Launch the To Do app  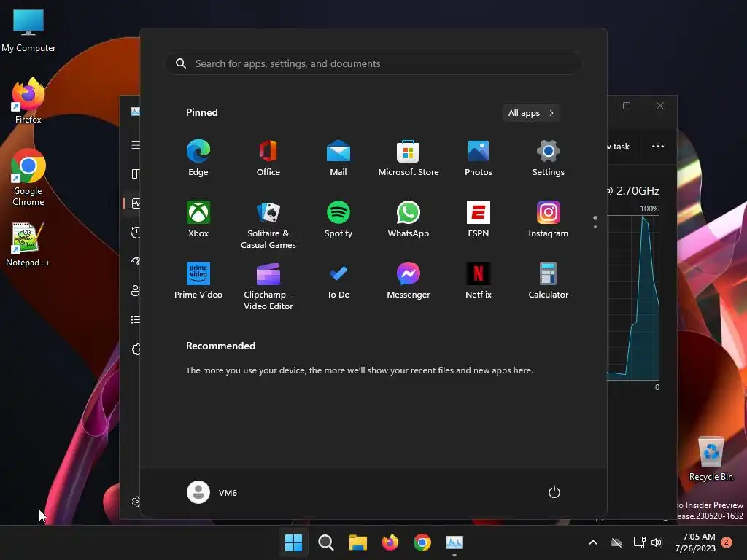(x=338, y=281)
